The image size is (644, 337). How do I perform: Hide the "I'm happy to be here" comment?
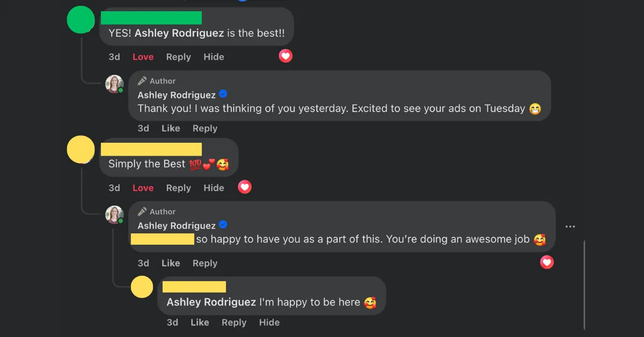[x=269, y=323]
